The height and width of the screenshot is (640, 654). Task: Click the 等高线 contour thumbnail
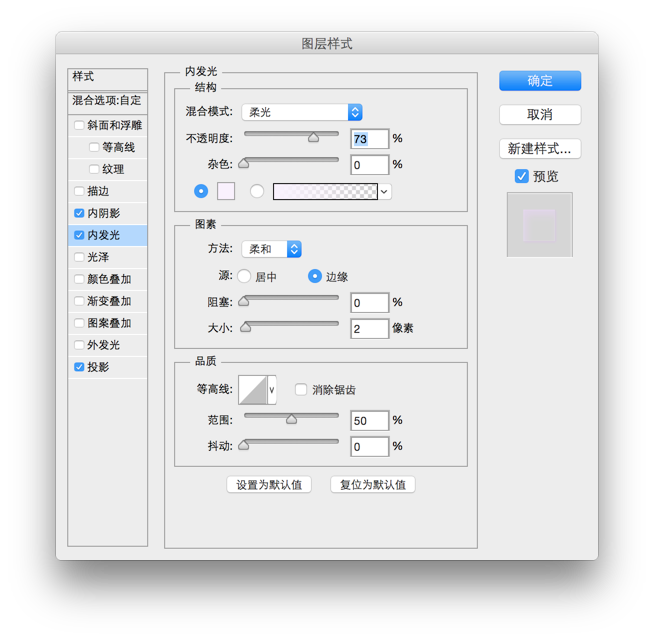[253, 390]
